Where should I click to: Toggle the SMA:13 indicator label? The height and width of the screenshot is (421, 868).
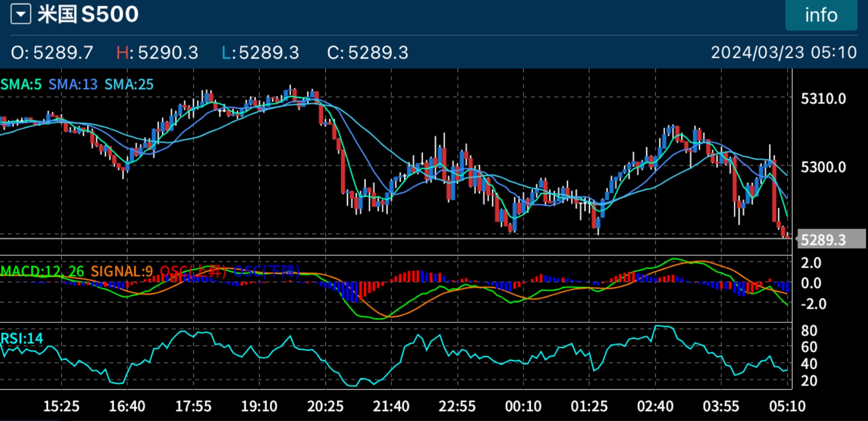[73, 84]
